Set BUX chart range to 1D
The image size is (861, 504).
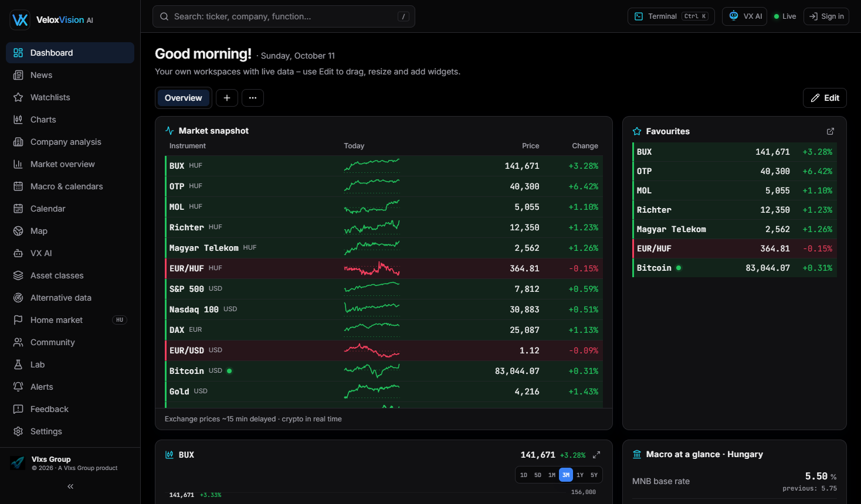(524, 475)
